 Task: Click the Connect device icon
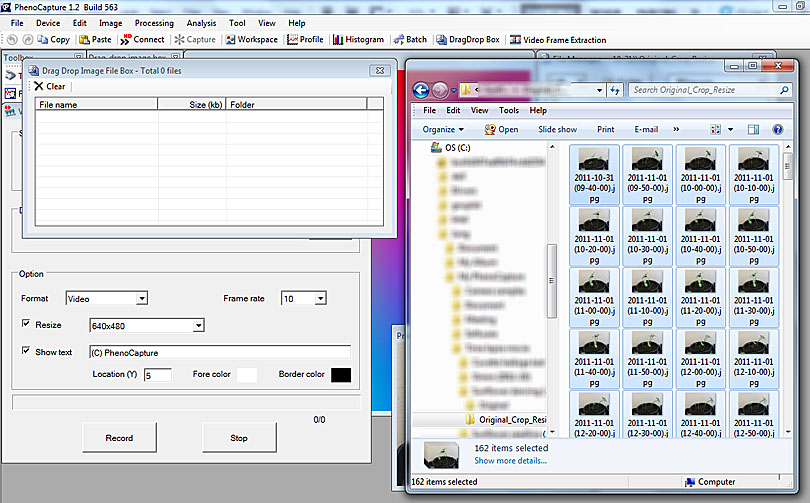point(126,40)
